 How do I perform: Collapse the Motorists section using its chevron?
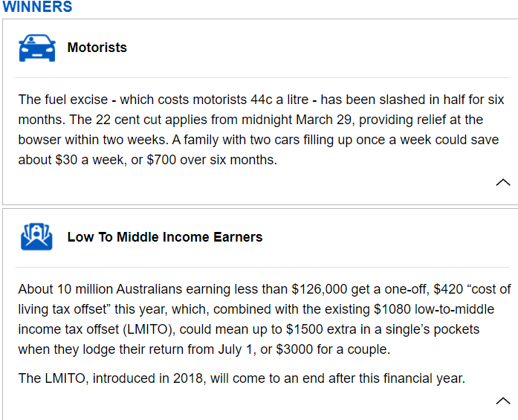pos(503,182)
